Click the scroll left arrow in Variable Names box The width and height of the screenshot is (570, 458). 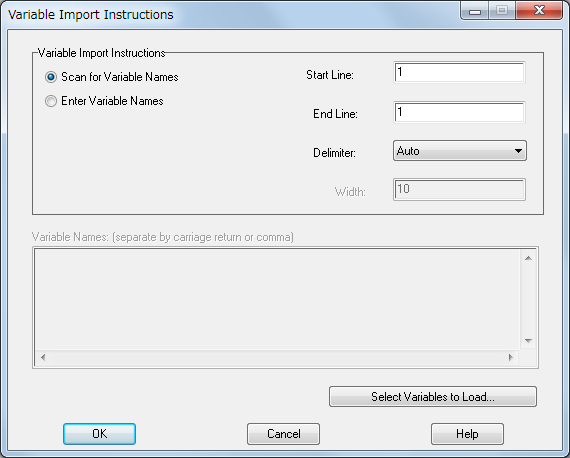[43, 357]
